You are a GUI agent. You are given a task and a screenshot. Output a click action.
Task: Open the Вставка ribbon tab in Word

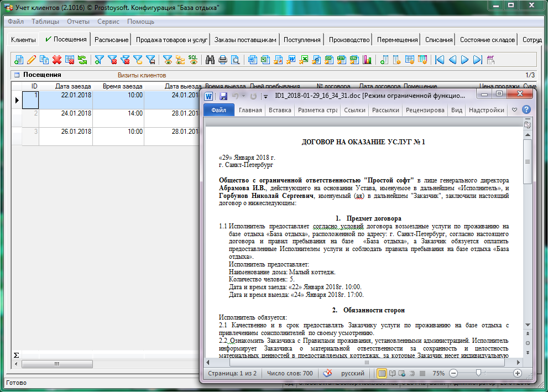(x=279, y=110)
